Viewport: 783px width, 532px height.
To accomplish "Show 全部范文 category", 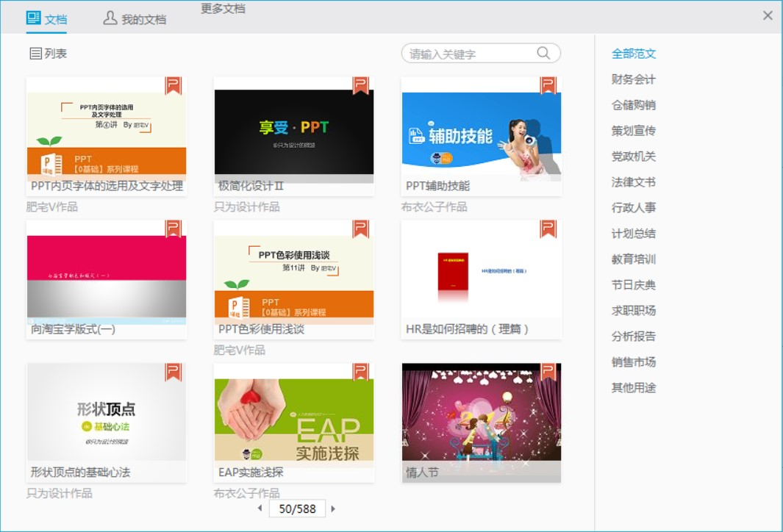I will (633, 54).
